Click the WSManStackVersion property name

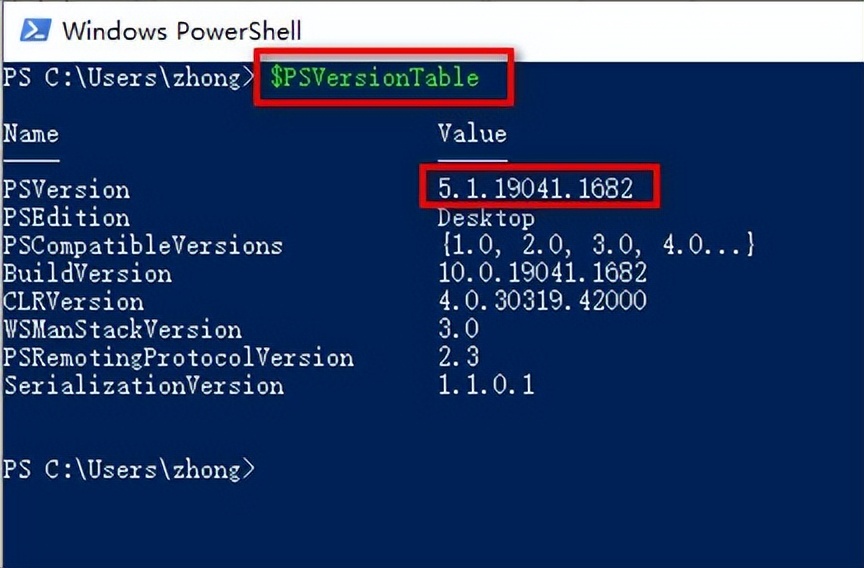122,329
